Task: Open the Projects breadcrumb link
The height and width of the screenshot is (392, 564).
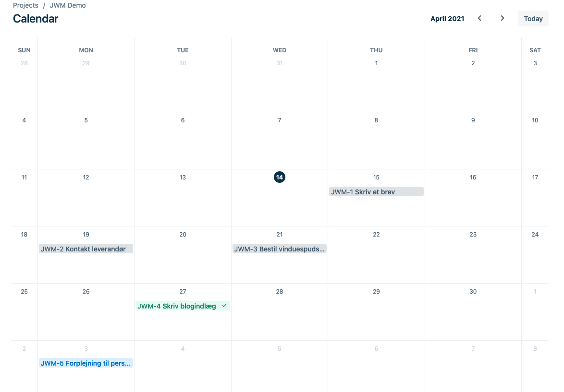Action: pos(25,5)
